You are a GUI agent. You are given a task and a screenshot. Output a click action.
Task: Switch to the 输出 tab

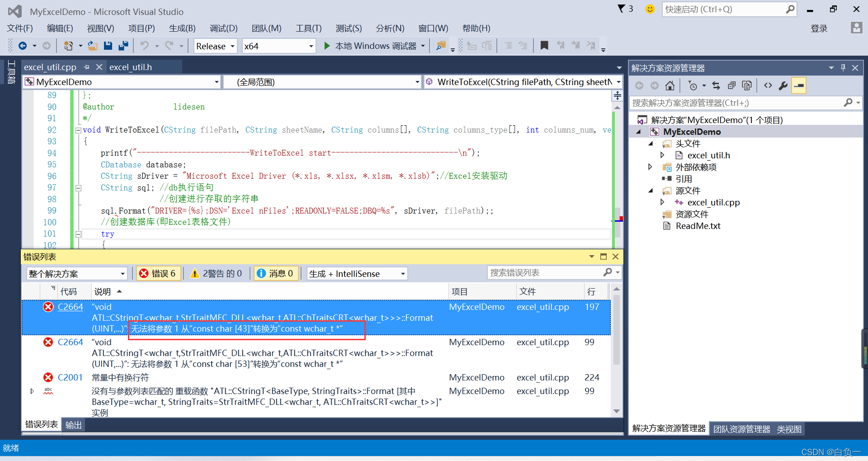(73, 425)
